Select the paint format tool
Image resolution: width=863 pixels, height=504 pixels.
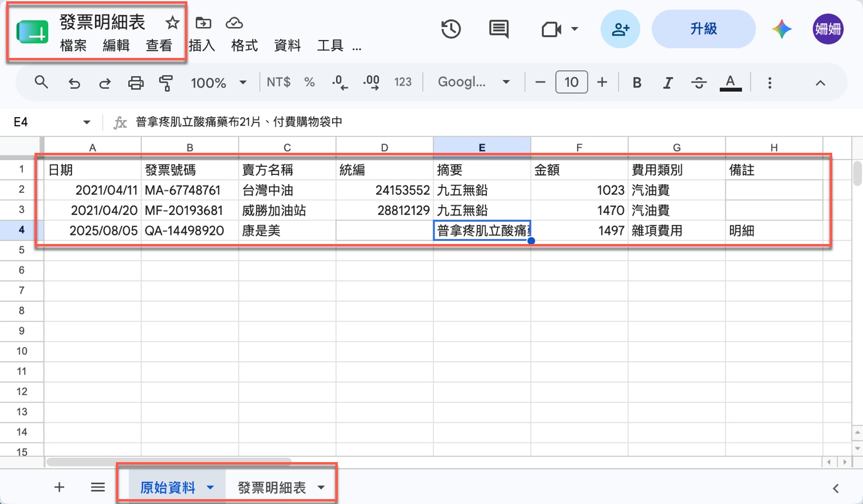[166, 83]
